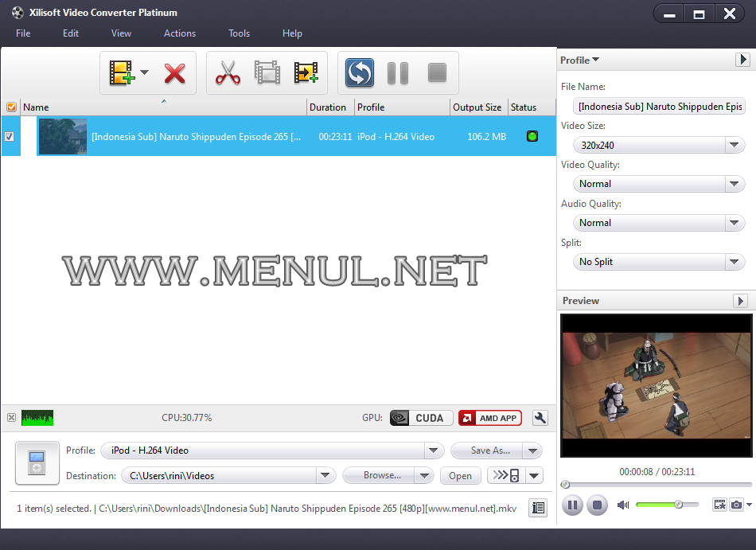Open the File menu
Image resolution: width=756 pixels, height=550 pixels.
point(23,33)
